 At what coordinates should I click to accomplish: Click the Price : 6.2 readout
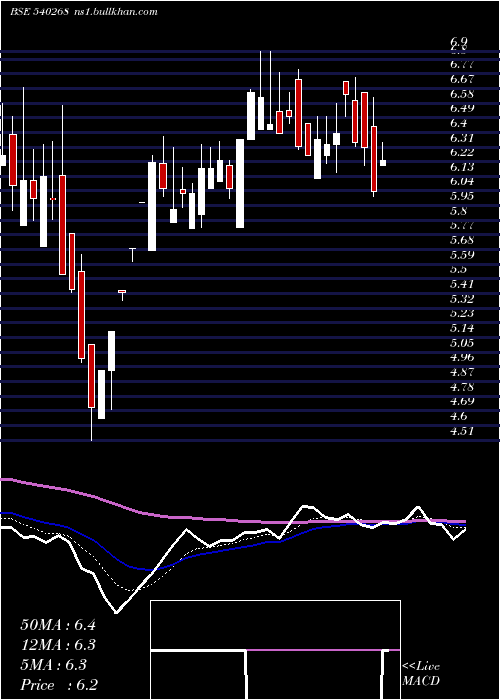pos(59,685)
